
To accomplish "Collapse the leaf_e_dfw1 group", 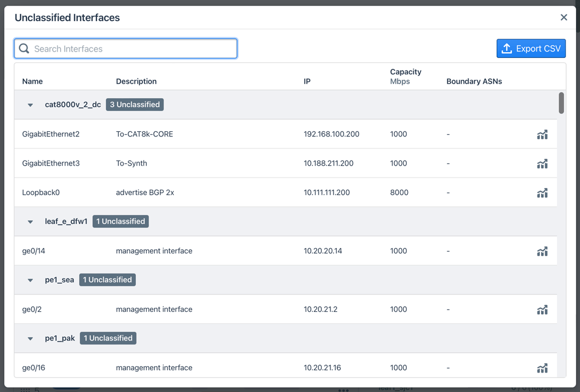I will (30, 221).
